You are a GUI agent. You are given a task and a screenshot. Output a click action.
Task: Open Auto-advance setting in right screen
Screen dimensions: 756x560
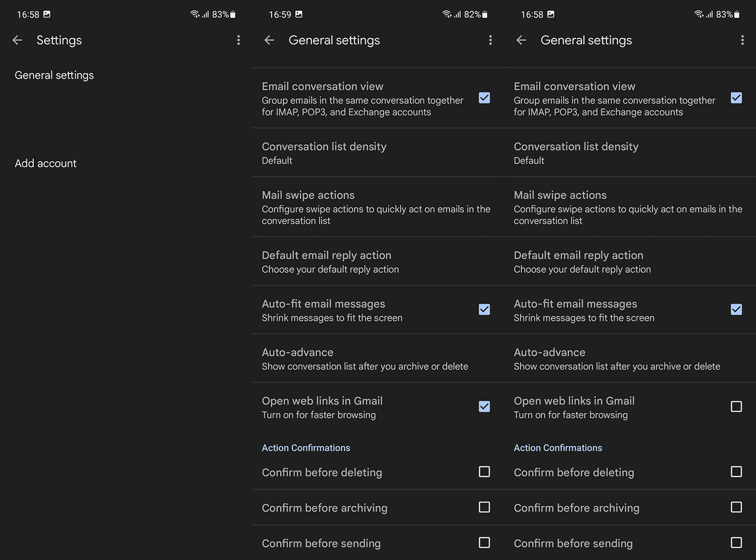pyautogui.click(x=630, y=358)
